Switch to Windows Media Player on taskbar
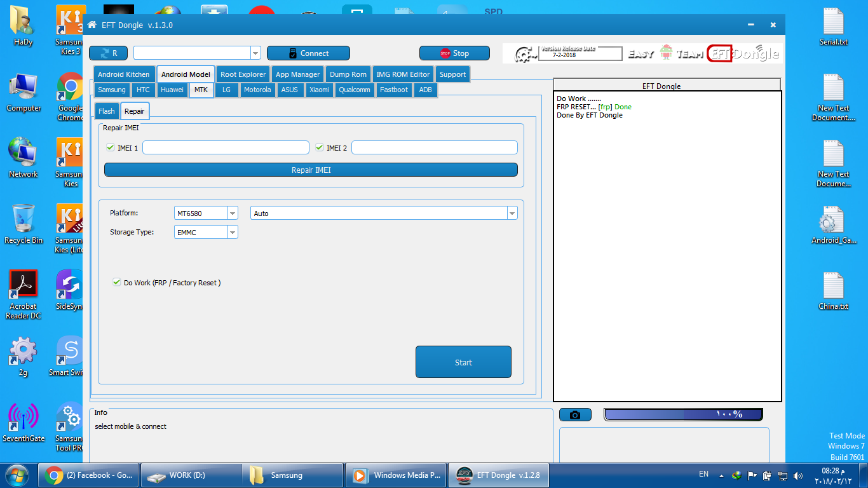This screenshot has height=488, width=868. tap(396, 475)
